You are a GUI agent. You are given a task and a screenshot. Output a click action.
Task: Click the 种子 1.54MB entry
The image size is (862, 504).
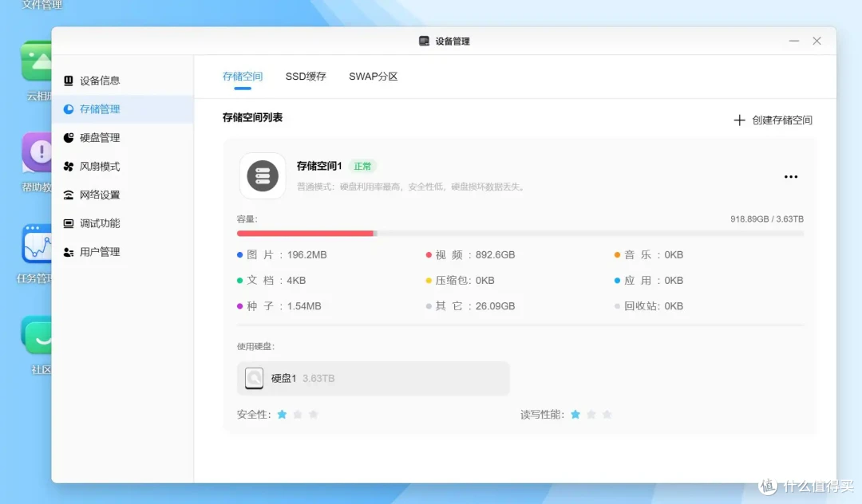click(x=279, y=306)
